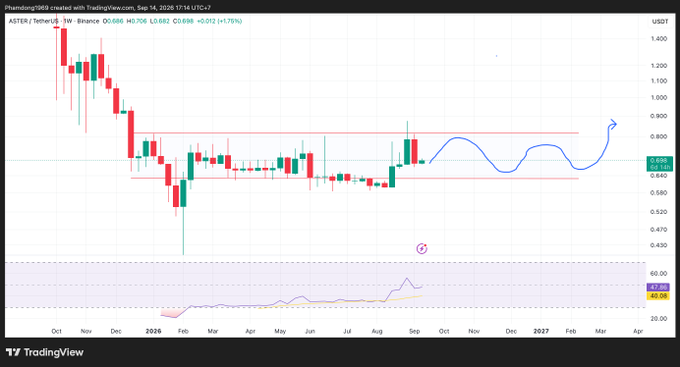Click the 2027 year label on time axis
The width and height of the screenshot is (680, 367).
(x=541, y=331)
